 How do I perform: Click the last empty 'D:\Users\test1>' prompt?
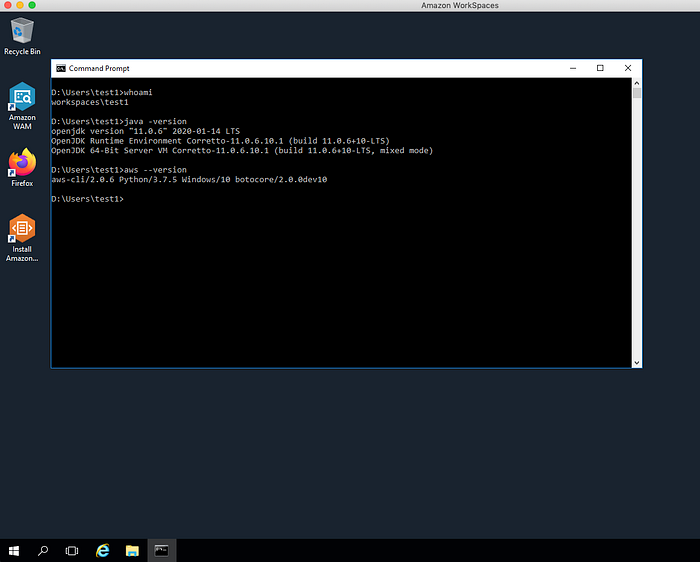(x=88, y=199)
